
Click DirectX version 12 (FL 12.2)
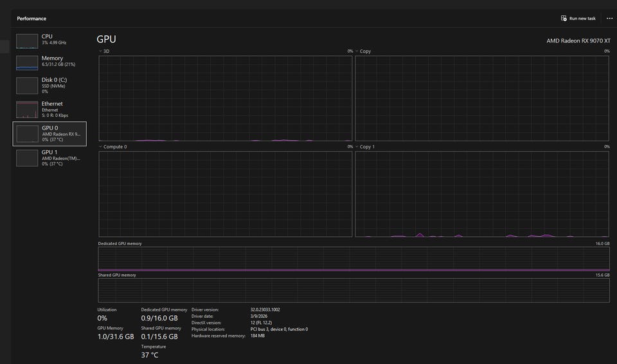click(262, 323)
